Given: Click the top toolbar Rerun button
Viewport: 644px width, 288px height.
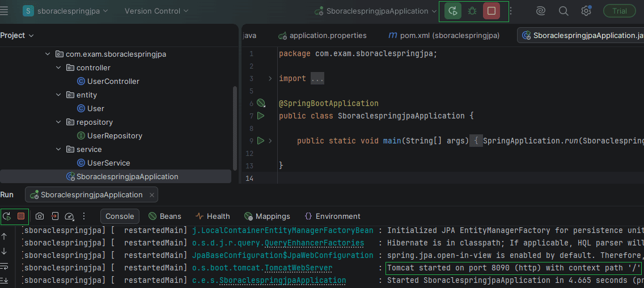Looking at the screenshot, I should (452, 11).
